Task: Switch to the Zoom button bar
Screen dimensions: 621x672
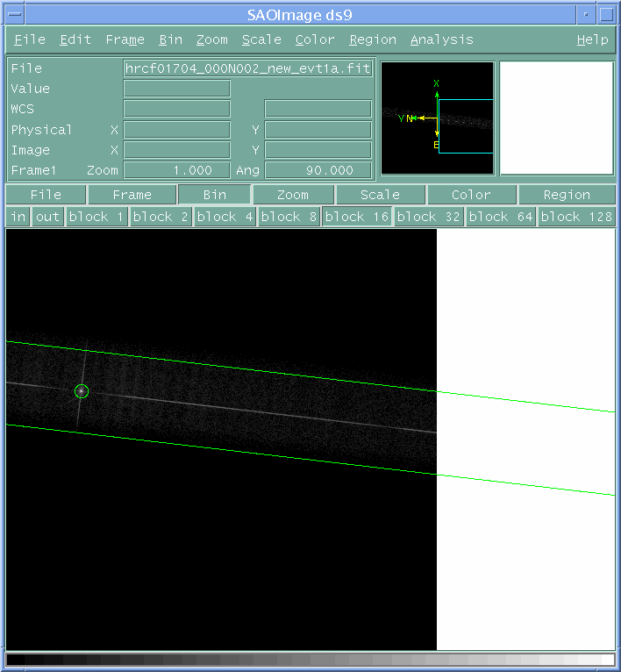Action: (292, 195)
